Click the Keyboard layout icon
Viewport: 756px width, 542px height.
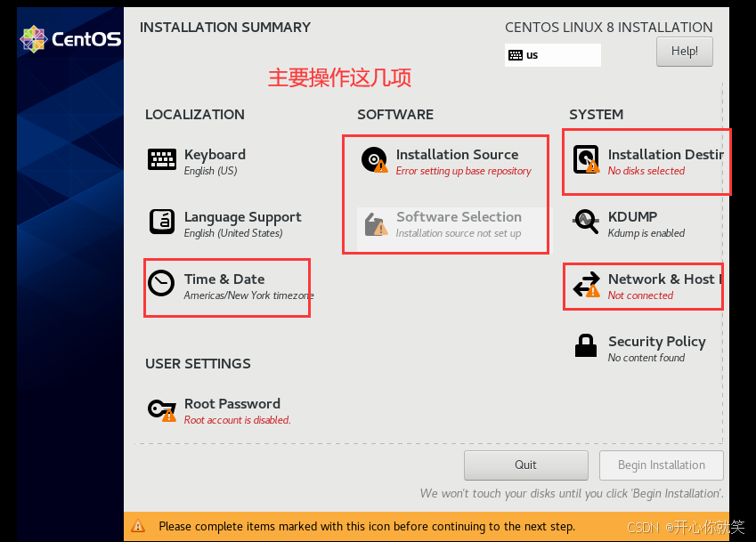(162, 159)
